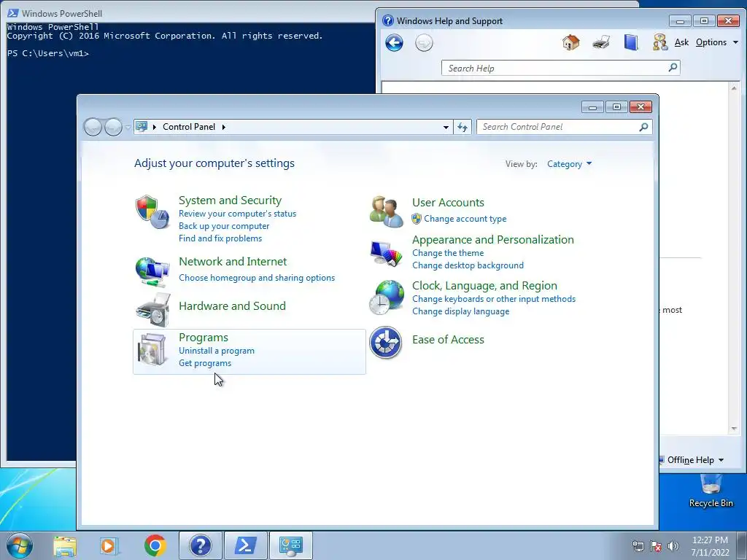Open Clock, Language, and Region globe icon
This screenshot has height=560, width=747.
387,297
